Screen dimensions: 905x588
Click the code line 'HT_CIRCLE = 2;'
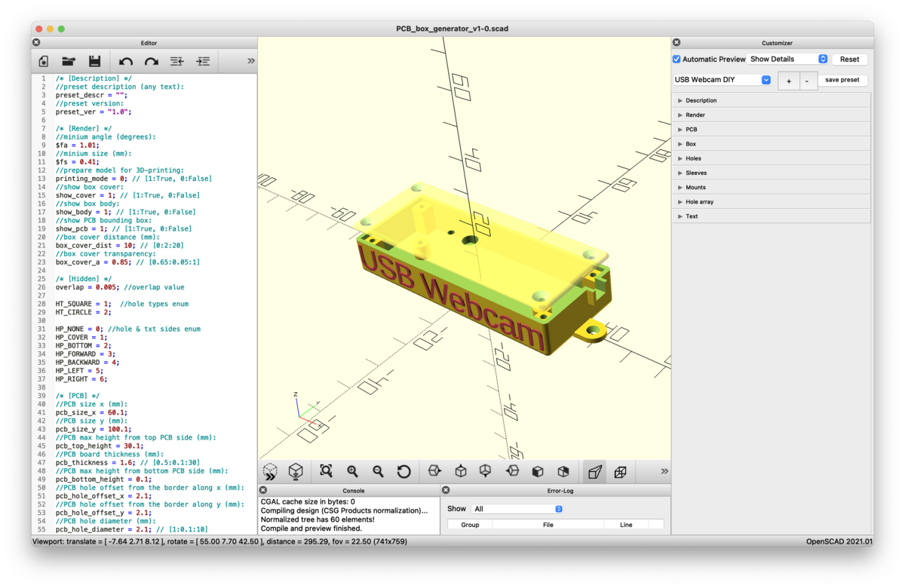click(x=84, y=312)
